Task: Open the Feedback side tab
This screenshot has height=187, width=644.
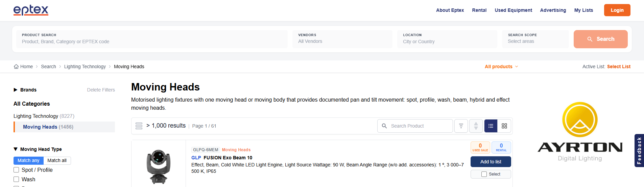Action: pyautogui.click(x=639, y=151)
